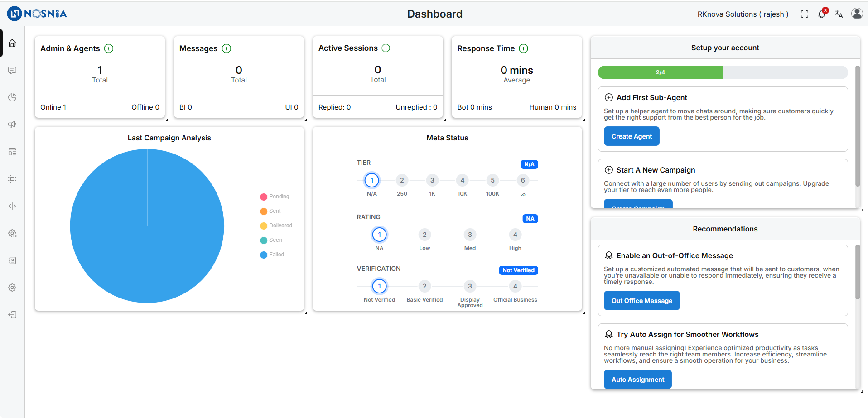The height and width of the screenshot is (418, 868).
Task: Click info icon next to Messages
Action: pyautogui.click(x=227, y=48)
